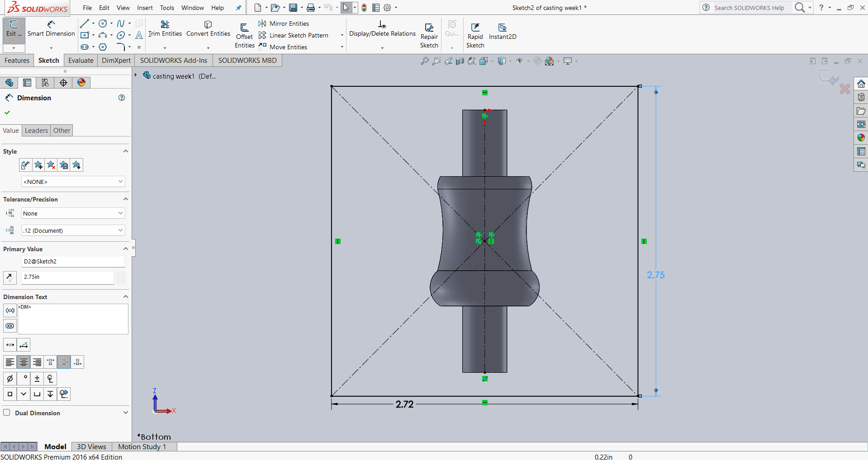
Task: Open the PropertyManager tab icon
Action: point(27,83)
